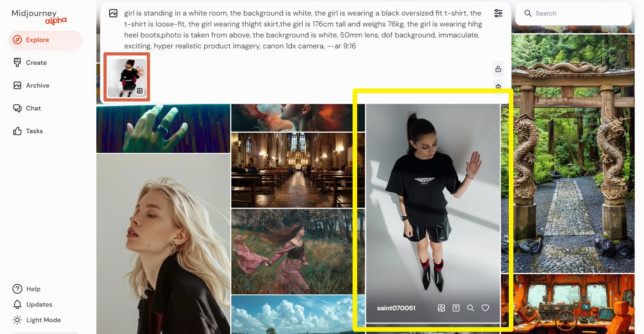Open the painting of the girl in a field
644x334 pixels.
point(298,251)
